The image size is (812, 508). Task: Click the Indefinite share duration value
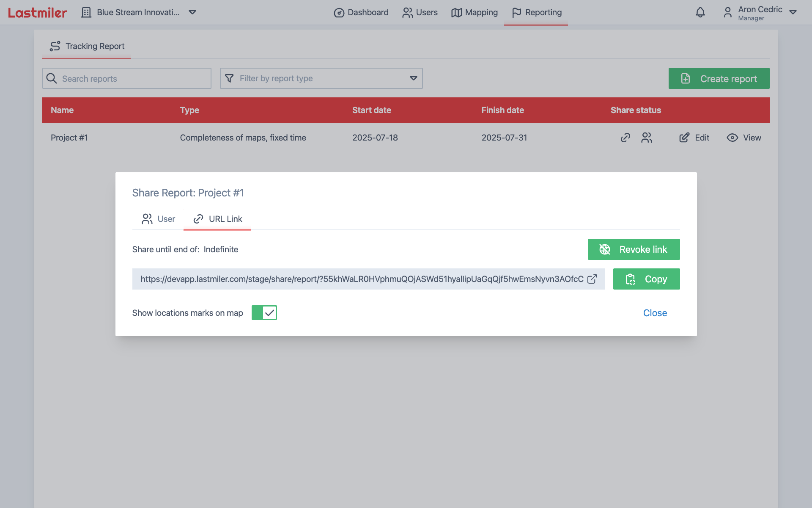click(221, 249)
